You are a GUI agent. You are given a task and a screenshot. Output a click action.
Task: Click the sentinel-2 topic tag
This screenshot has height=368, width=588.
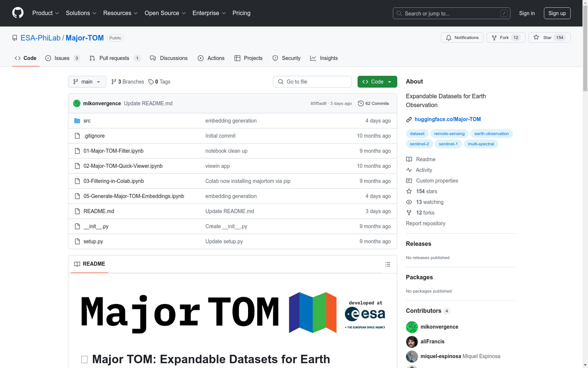pos(419,144)
